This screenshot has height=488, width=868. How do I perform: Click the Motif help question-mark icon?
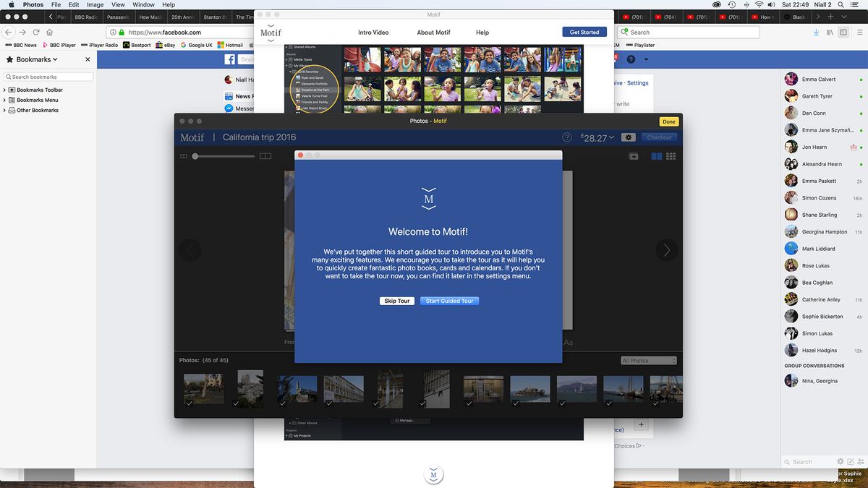[x=567, y=137]
